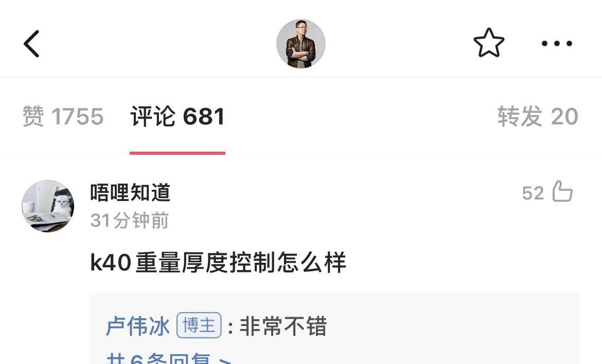The width and height of the screenshot is (602, 364).
Task: Open the profile of username 唔哩知道
Action: [x=131, y=192]
